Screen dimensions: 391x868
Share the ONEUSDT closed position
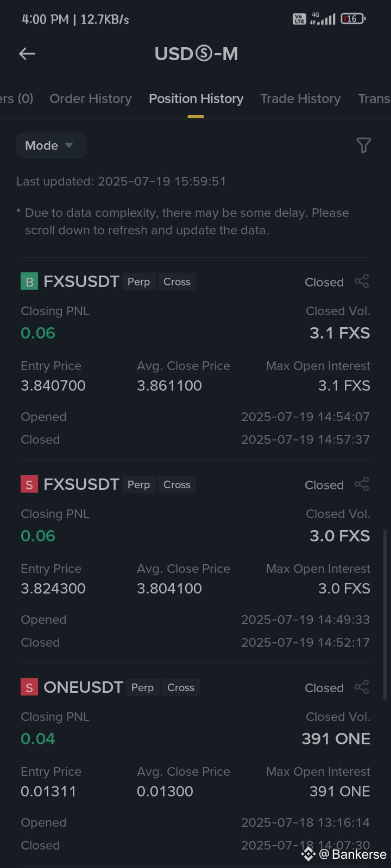point(362,687)
